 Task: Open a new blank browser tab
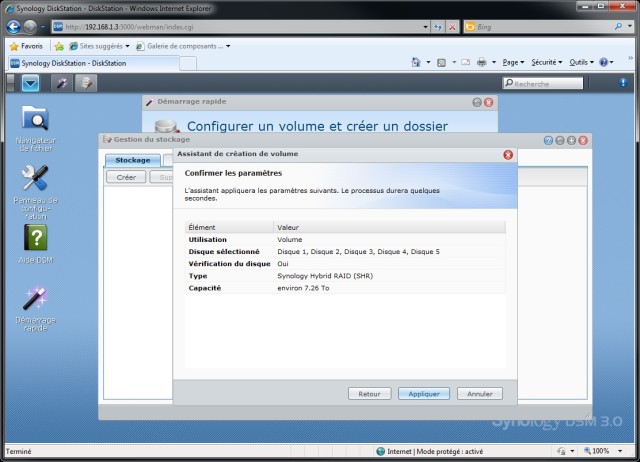(188, 64)
